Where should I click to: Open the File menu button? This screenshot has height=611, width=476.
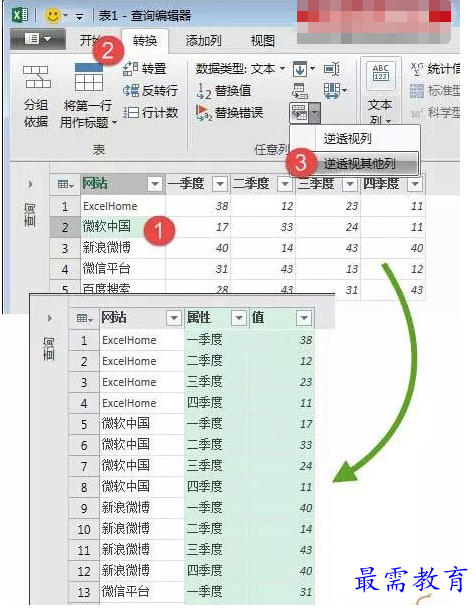click(x=37, y=39)
